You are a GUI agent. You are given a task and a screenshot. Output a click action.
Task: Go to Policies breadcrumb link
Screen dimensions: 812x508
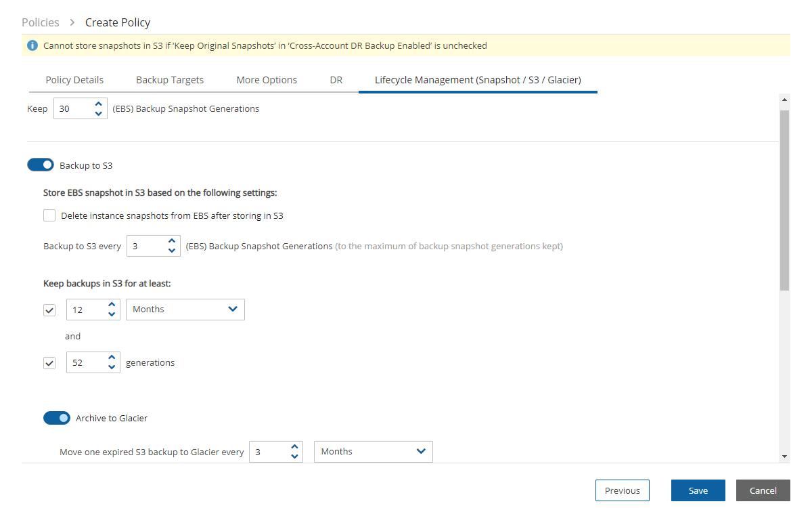click(41, 22)
